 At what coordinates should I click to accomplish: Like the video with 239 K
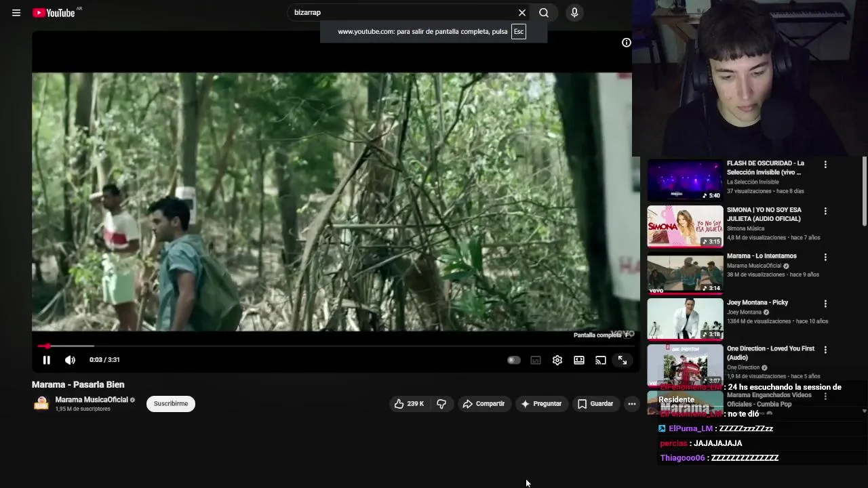410,403
